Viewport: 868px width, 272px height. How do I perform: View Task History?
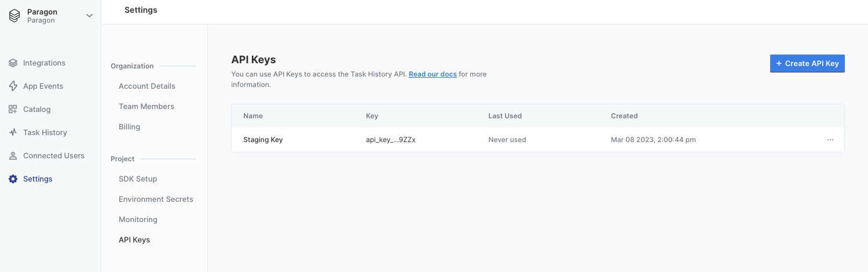(x=45, y=132)
